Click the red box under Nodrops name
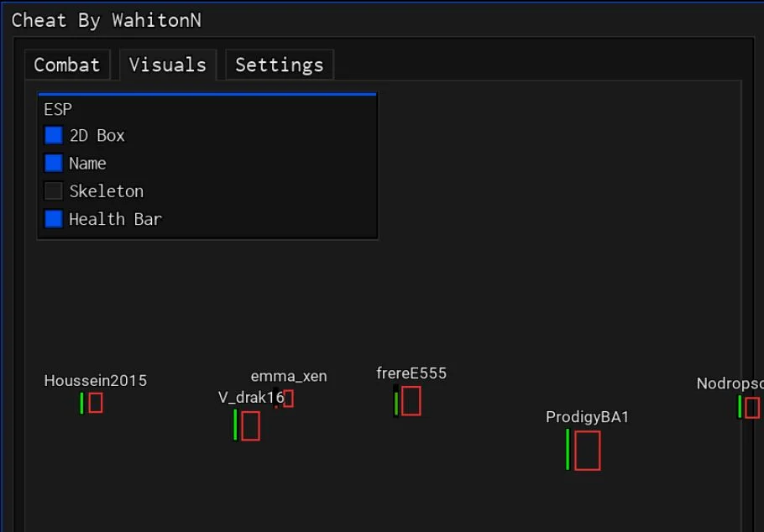This screenshot has width=764, height=532. point(751,408)
